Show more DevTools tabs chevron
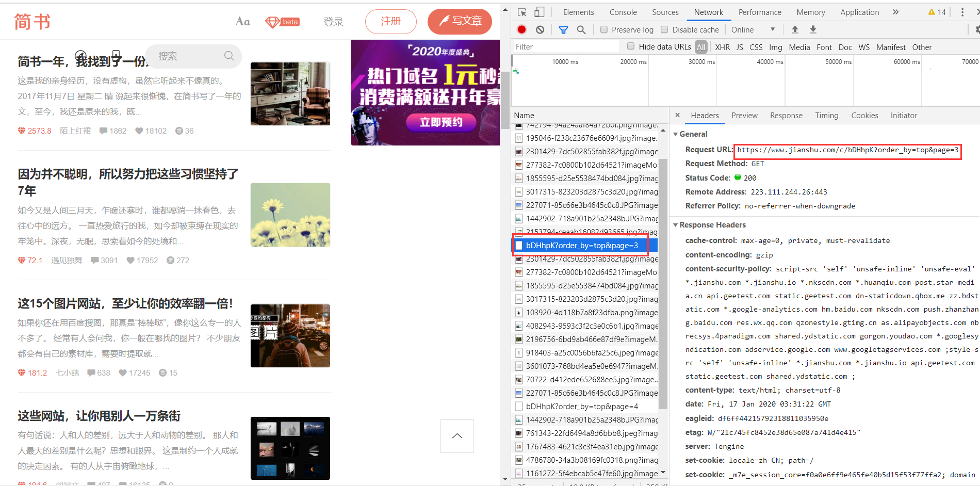Screen dimensions: 980x486 (895, 12)
